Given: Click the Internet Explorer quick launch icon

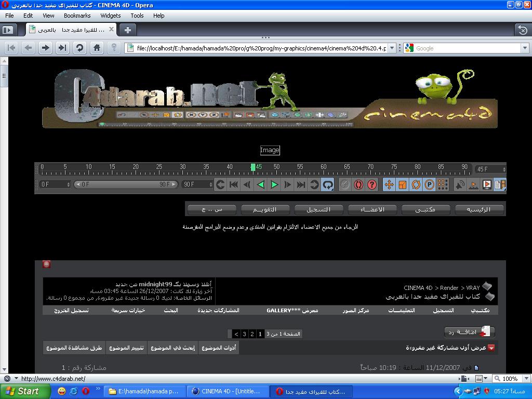Looking at the screenshot, I should click(74, 391).
